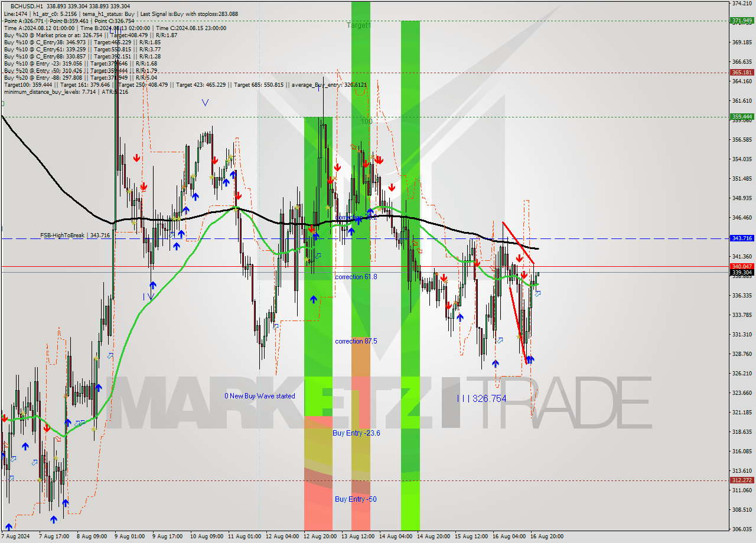Select the 306.035 price axis value
The image size is (756, 543).
click(742, 529)
